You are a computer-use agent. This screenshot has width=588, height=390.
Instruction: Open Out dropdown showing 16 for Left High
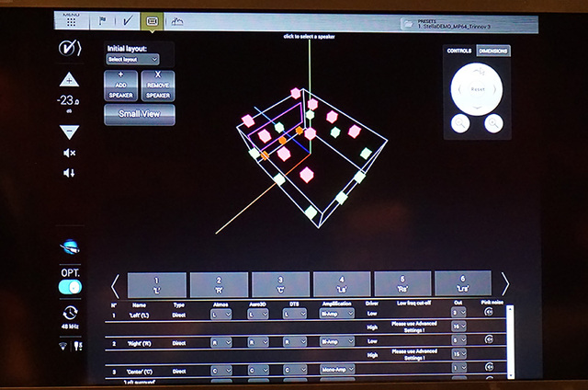(458, 327)
